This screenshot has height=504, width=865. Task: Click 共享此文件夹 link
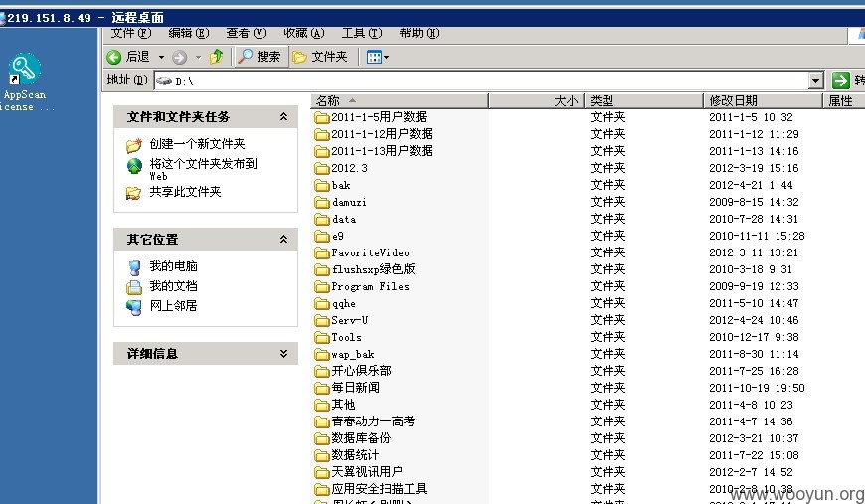point(185,192)
